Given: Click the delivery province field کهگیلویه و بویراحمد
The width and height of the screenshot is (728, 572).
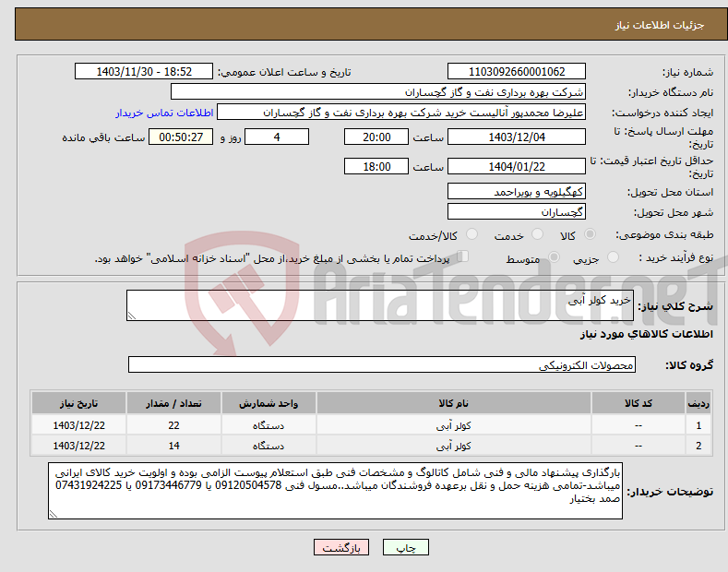Looking at the screenshot, I should point(517,191).
